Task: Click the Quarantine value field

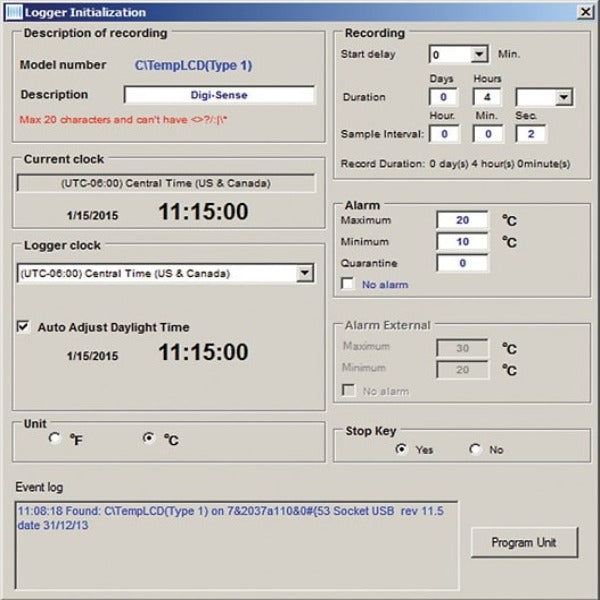Action: point(462,264)
